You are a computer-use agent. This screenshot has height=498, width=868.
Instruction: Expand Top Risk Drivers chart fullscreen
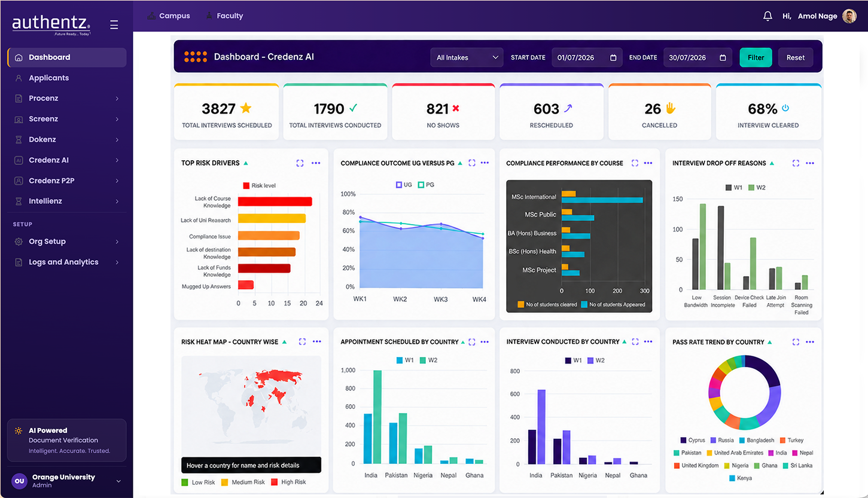300,163
